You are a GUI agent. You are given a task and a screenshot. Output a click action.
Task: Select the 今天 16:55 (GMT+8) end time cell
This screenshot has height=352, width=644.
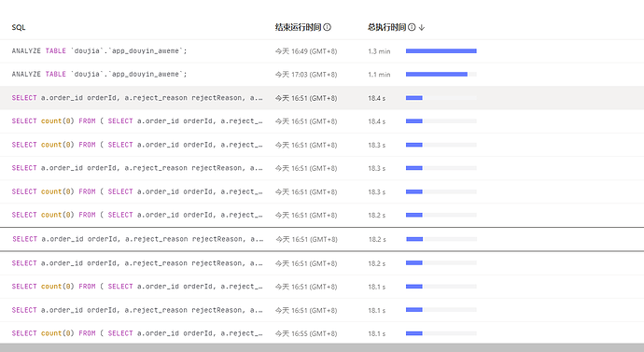tap(306, 333)
